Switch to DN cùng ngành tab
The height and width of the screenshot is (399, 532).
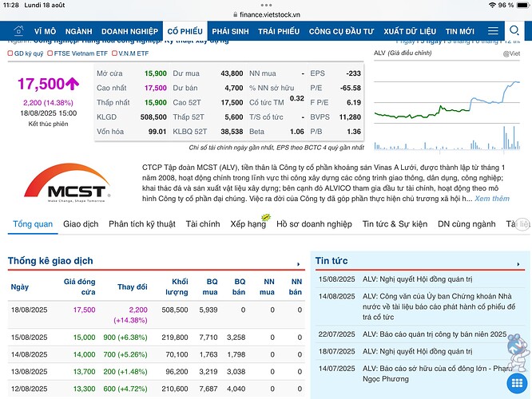[466, 224]
